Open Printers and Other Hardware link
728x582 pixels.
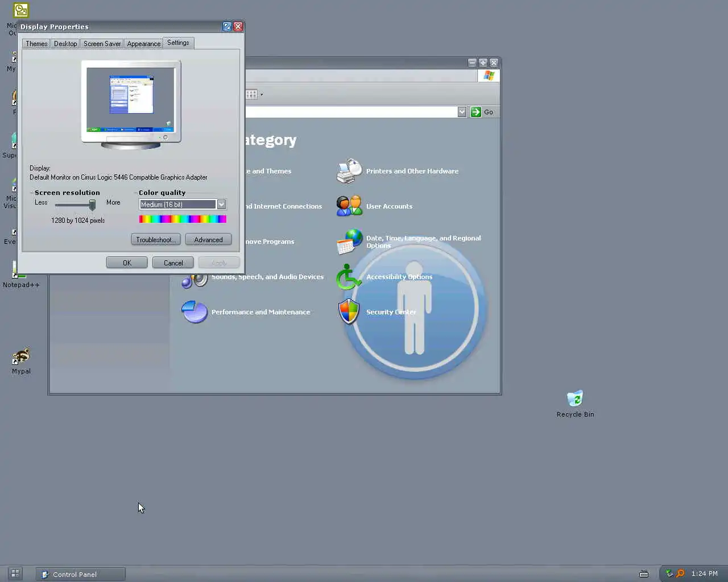(x=412, y=171)
